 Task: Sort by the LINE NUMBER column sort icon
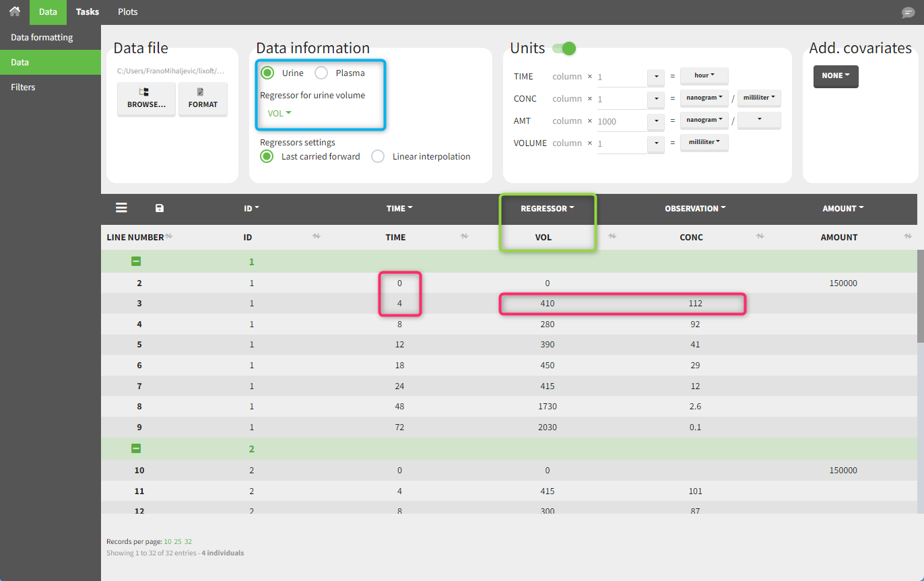coord(169,237)
